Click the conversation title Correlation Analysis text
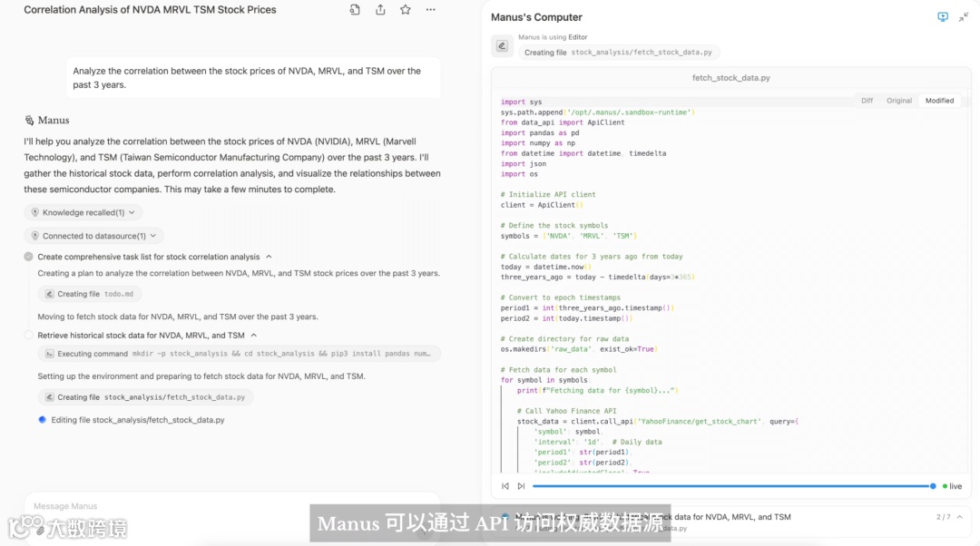The height and width of the screenshot is (546, 980). pos(150,10)
